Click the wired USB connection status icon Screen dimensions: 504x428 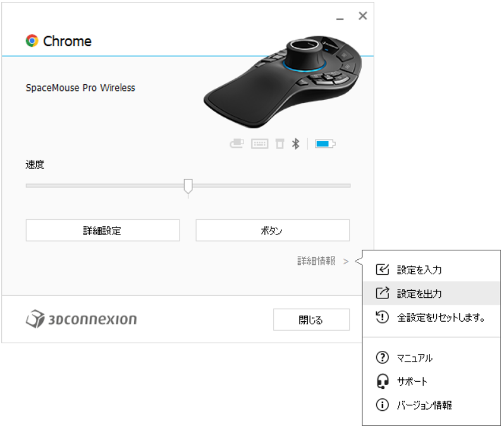click(x=237, y=144)
